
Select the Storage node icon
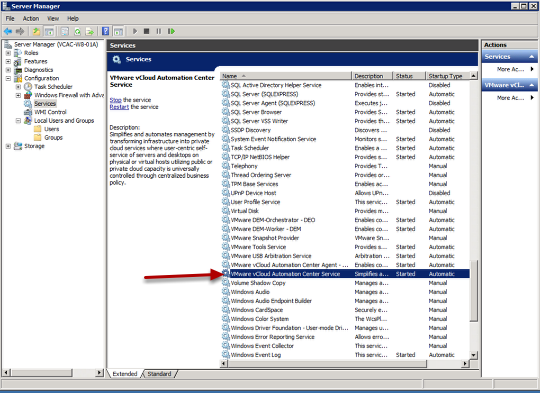point(18,146)
